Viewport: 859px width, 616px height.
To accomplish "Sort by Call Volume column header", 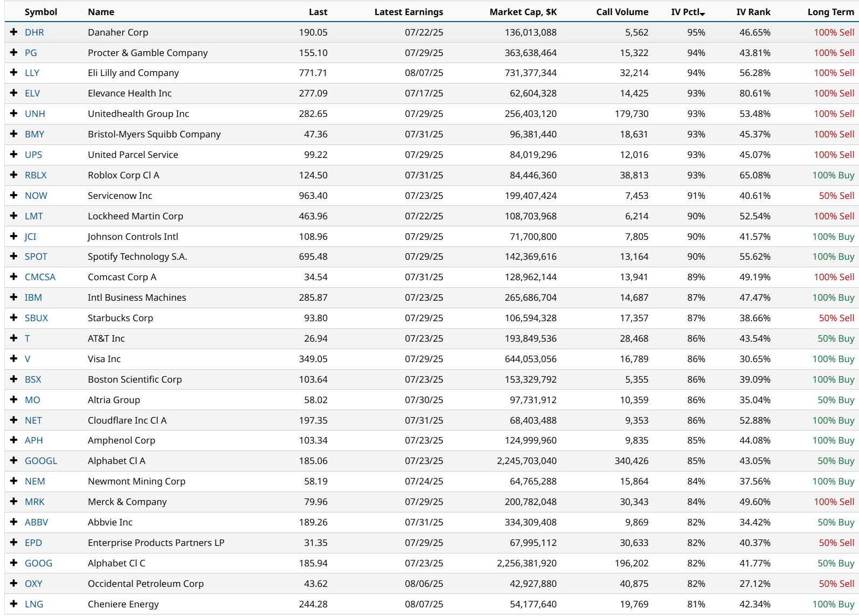I will point(622,12).
